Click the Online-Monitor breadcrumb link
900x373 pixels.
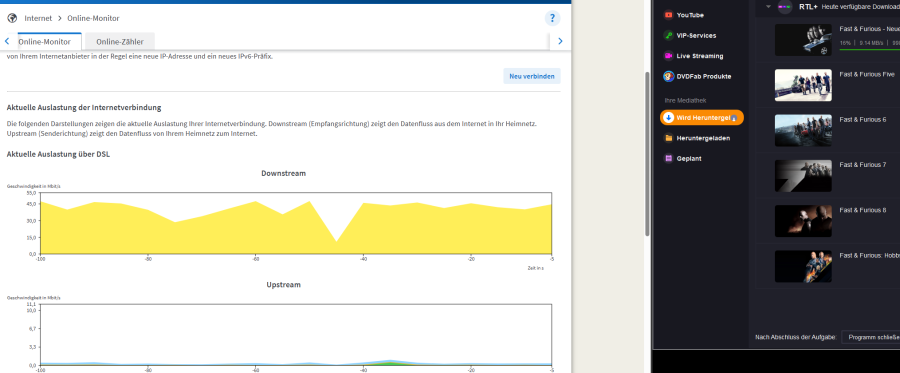click(93, 18)
